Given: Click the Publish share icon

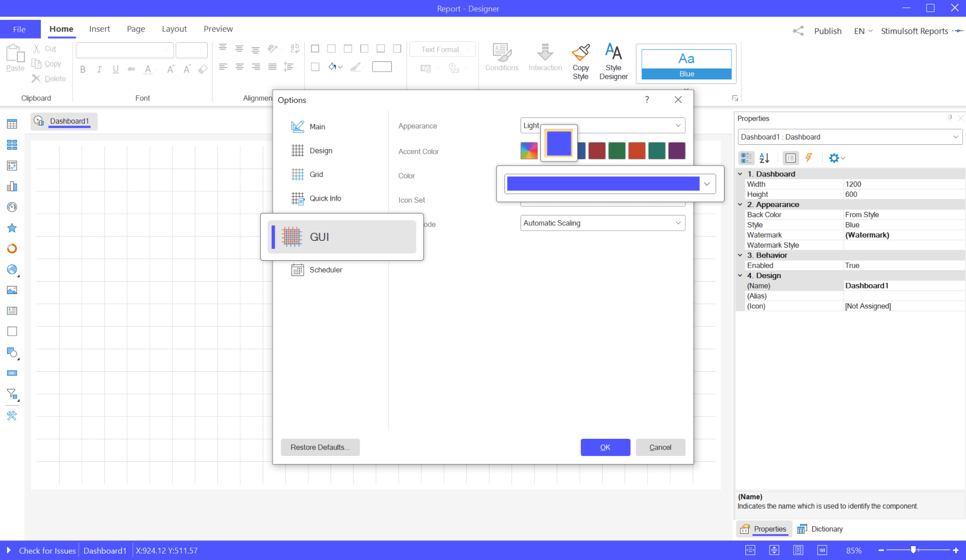Looking at the screenshot, I should (798, 31).
